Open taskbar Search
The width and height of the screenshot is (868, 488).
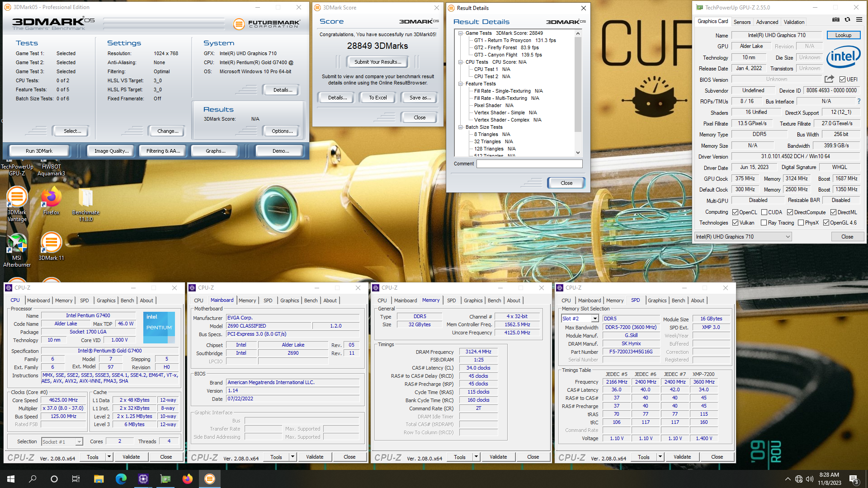pyautogui.click(x=33, y=479)
